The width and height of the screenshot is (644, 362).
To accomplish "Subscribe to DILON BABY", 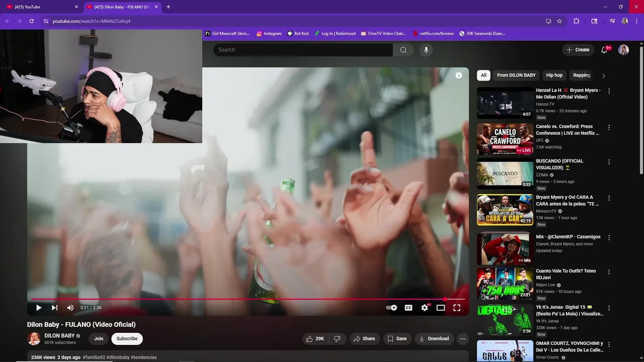I will tap(127, 339).
